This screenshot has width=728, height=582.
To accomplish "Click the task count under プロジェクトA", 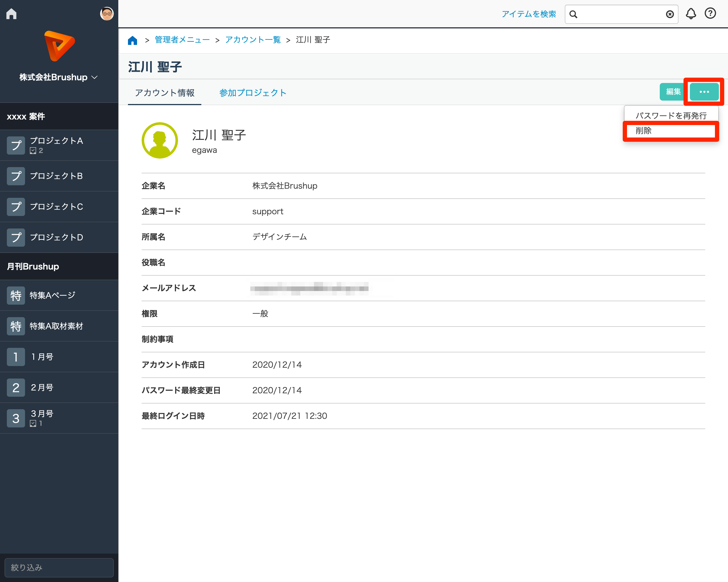I will [x=36, y=151].
